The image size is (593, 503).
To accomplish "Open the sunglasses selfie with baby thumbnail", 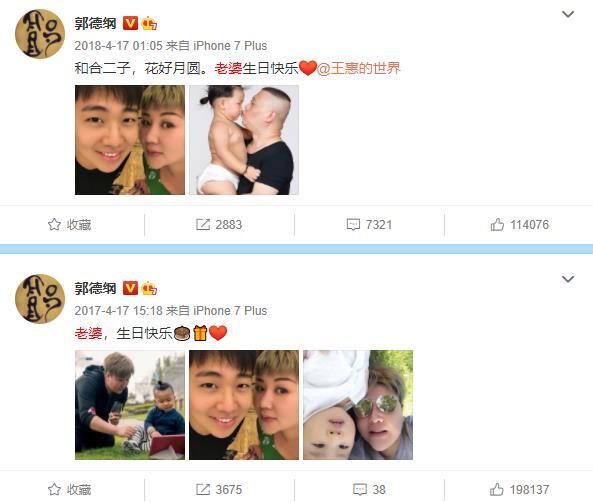I will coord(358,405).
